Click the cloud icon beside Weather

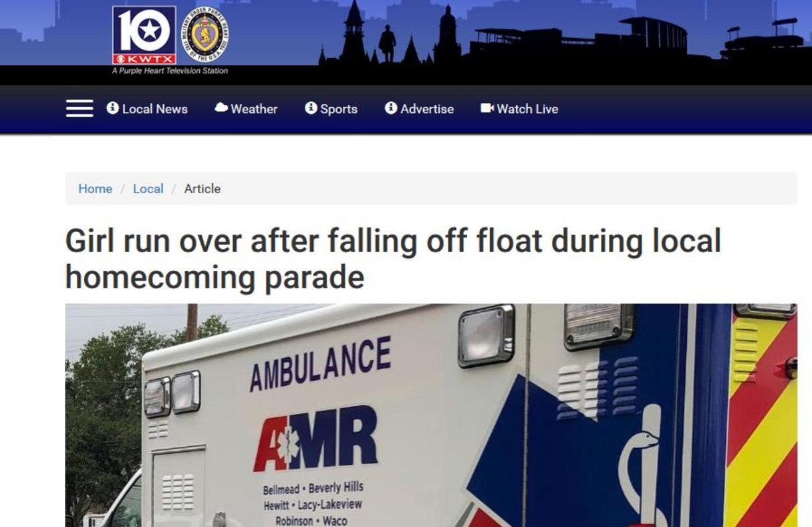(x=221, y=108)
